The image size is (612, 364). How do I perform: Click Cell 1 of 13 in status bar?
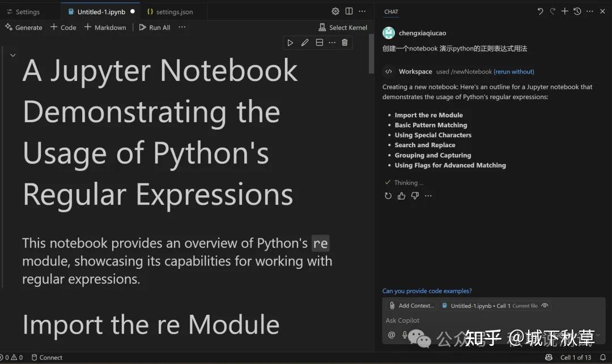pos(576,357)
